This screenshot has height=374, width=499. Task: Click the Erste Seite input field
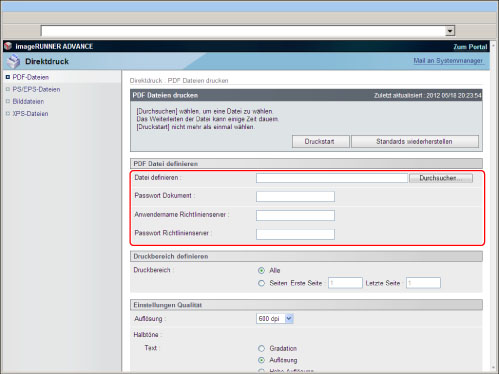pos(345,283)
